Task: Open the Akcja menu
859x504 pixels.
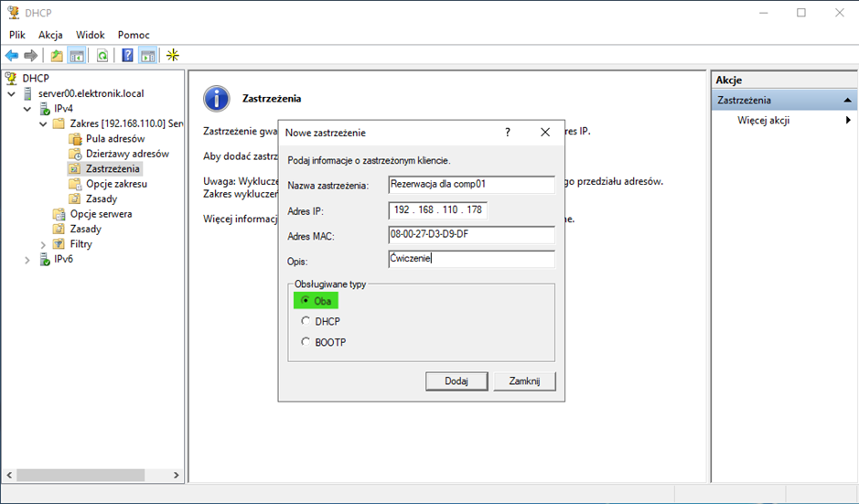Action: point(50,35)
